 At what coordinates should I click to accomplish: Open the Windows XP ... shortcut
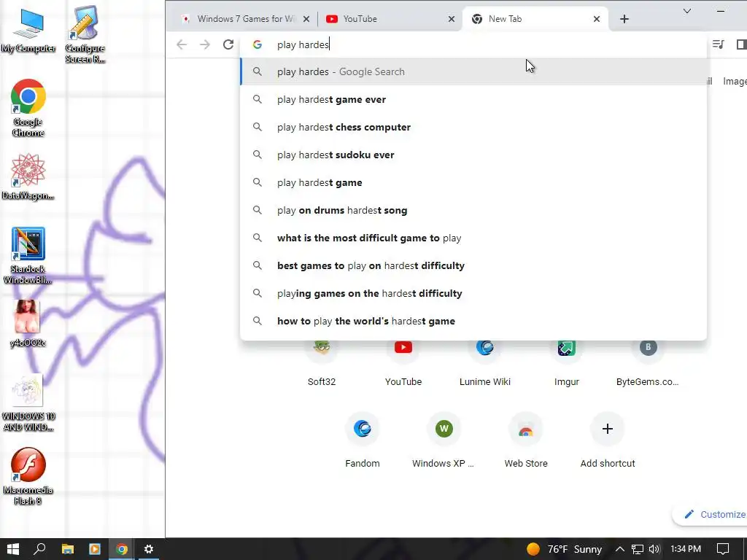point(444,440)
